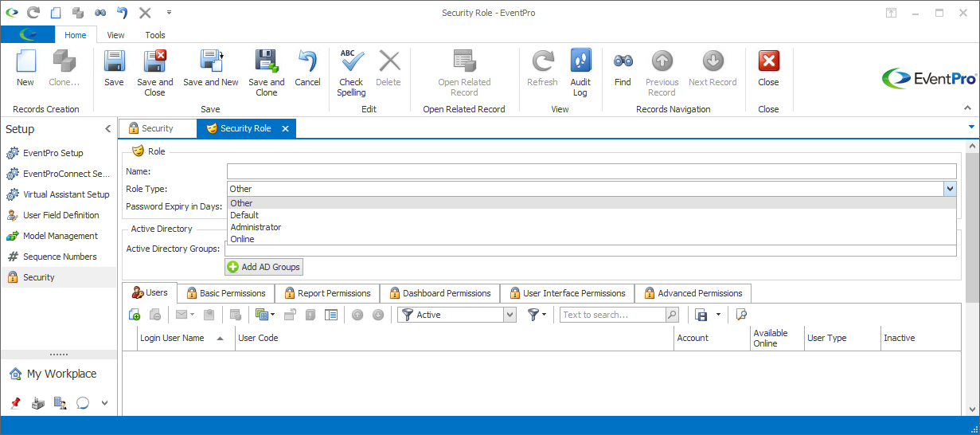The image size is (980, 435).
Task: Click the Cancel undo arrow icon
Action: [x=307, y=62]
